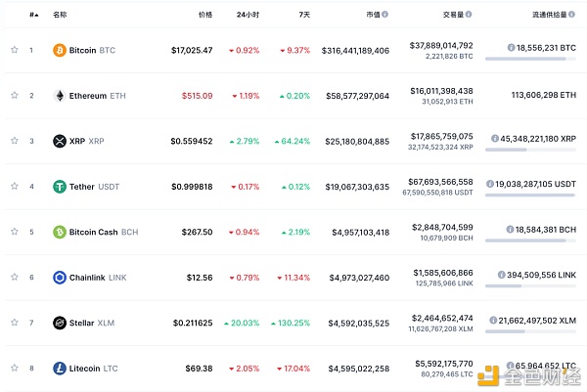Click the Bitcoin Cash green logo

click(60, 232)
